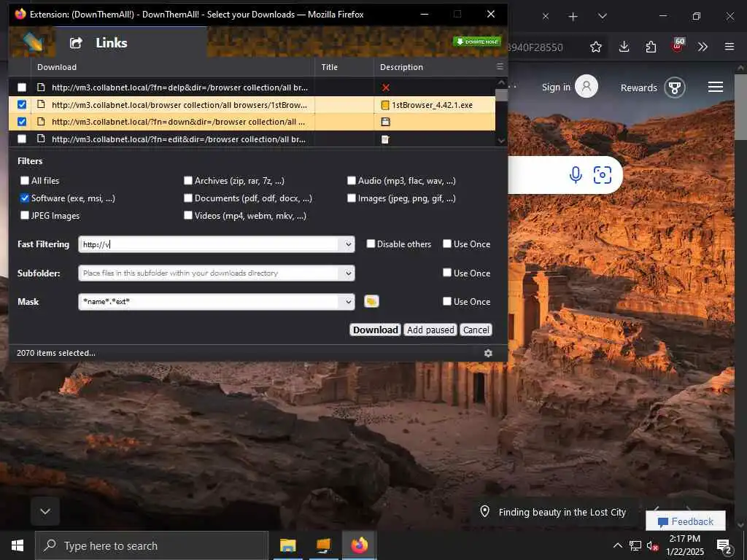Enable the All files filter
Image resolution: width=747 pixels, height=560 pixels.
pos(25,181)
